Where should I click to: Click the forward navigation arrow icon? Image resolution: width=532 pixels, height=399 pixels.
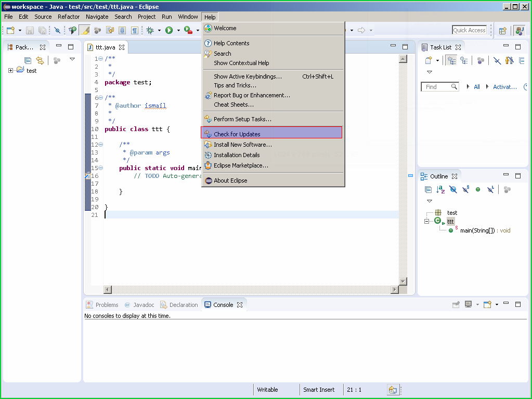(361, 30)
